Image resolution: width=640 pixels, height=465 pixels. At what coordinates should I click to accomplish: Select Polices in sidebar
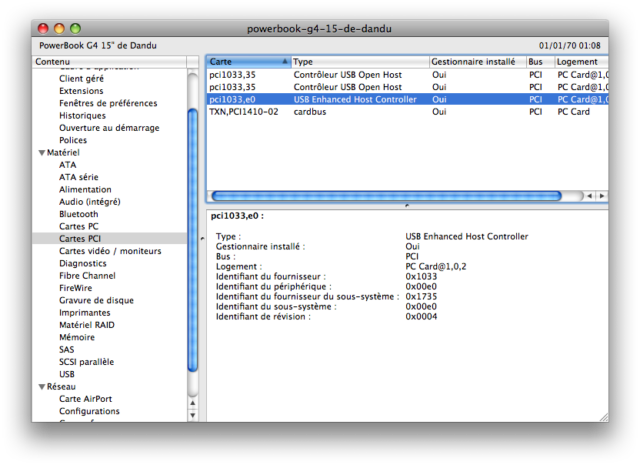pos(73,140)
